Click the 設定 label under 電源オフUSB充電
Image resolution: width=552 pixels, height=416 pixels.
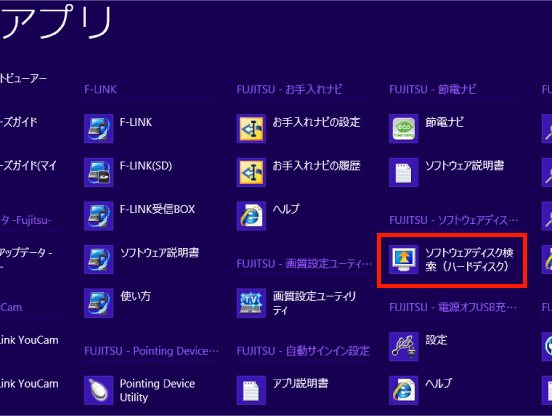click(x=436, y=340)
